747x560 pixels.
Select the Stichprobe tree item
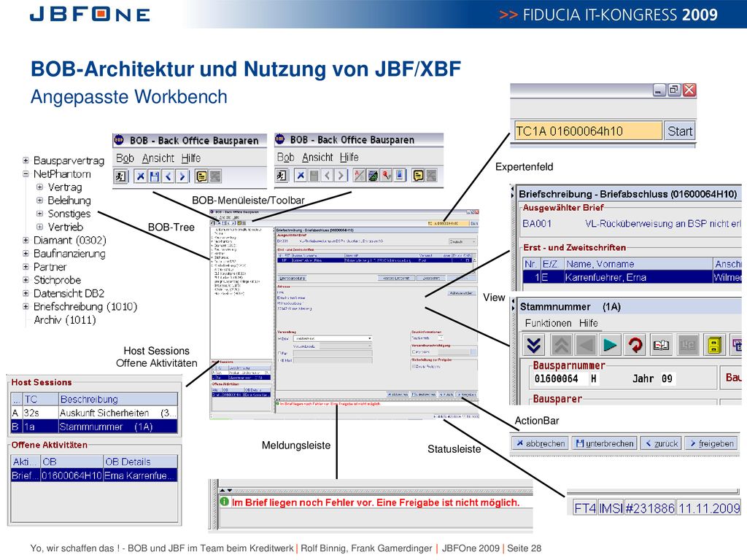[x=57, y=280]
